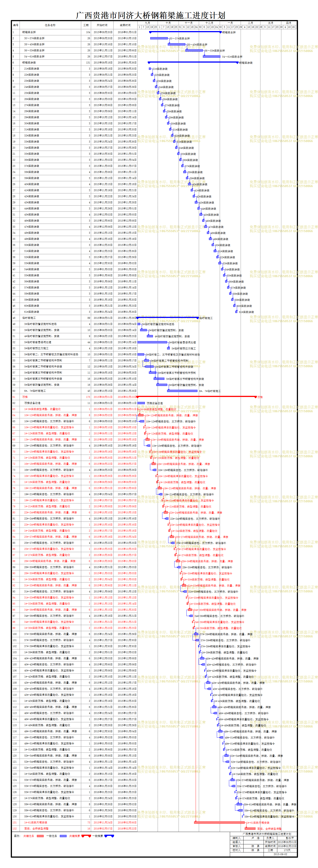Click the date 2015-09-02 in title block

280,854
